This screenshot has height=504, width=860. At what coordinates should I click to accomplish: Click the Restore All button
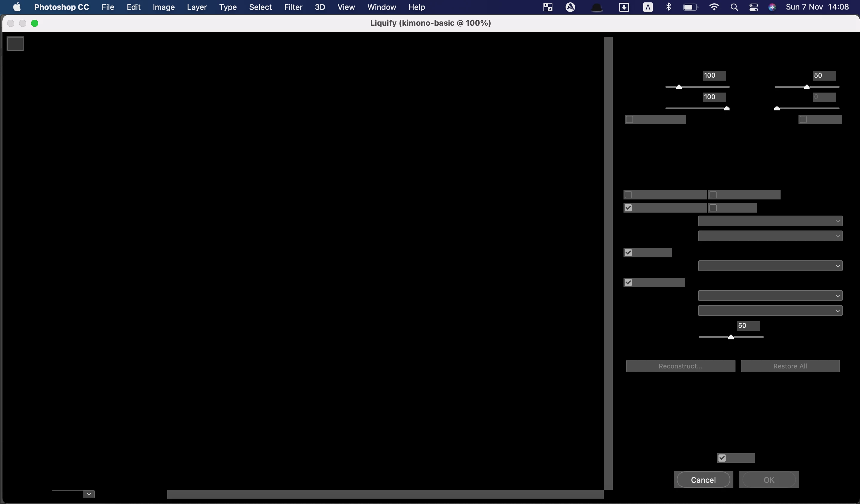(x=790, y=366)
